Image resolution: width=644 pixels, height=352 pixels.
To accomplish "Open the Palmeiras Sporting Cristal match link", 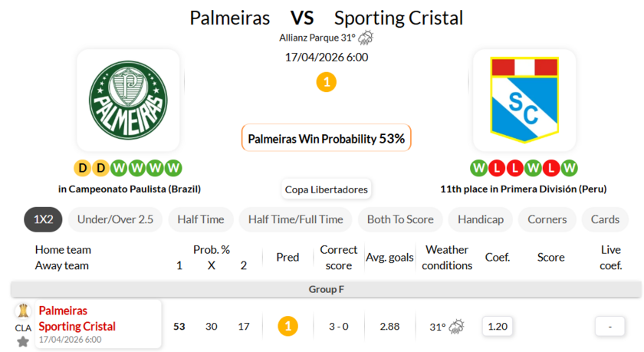I will [77, 318].
